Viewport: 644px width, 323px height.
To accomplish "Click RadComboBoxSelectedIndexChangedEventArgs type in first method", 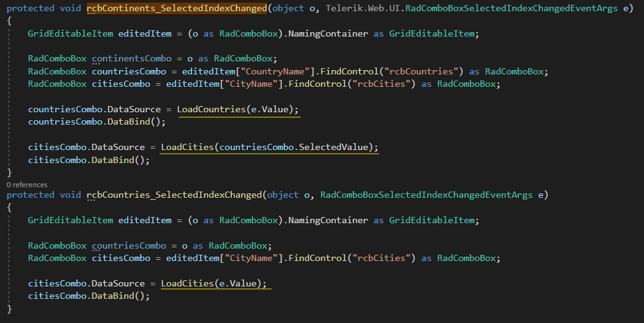I will [511, 8].
